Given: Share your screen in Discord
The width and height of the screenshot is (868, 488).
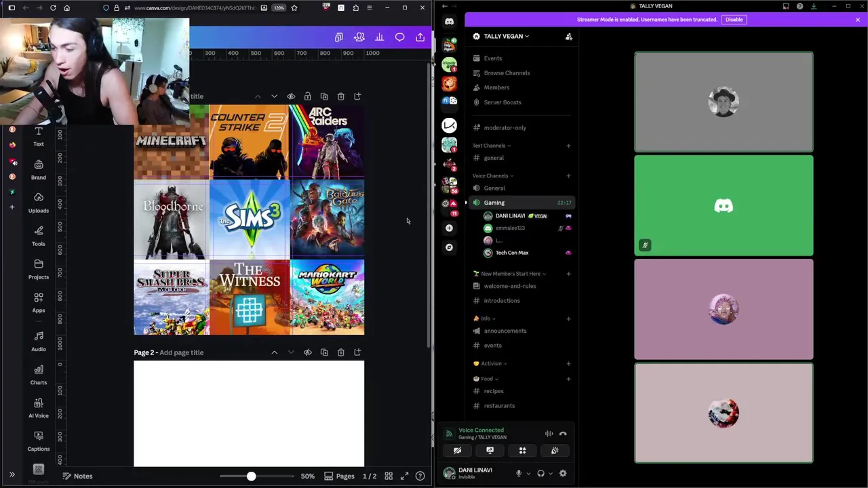Looking at the screenshot, I should click(x=490, y=450).
